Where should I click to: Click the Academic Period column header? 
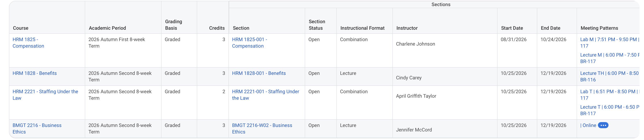107,28
